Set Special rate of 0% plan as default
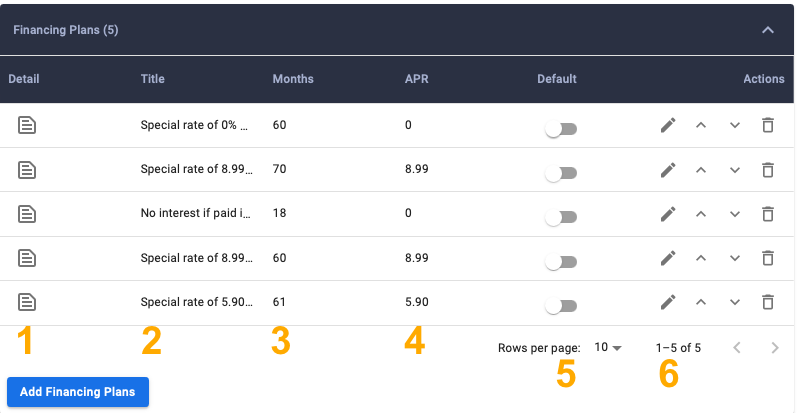Viewport: 798px width, 413px height. pos(560,130)
